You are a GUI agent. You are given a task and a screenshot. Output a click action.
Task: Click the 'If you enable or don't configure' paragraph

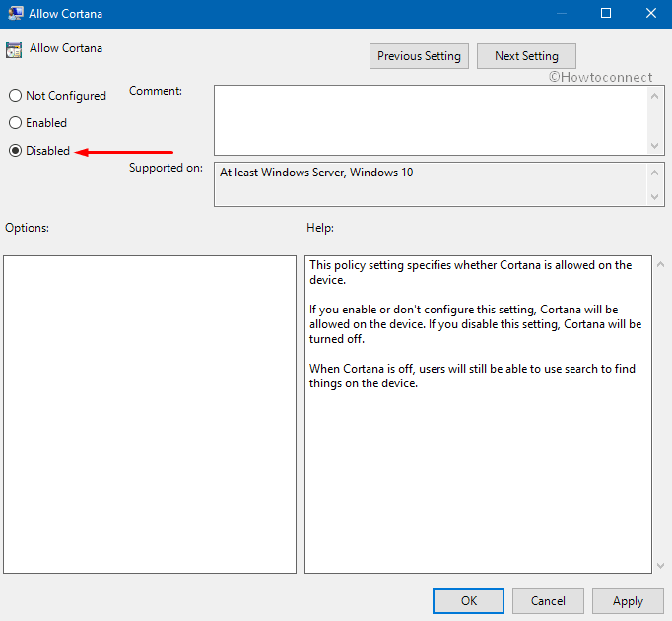(475, 324)
